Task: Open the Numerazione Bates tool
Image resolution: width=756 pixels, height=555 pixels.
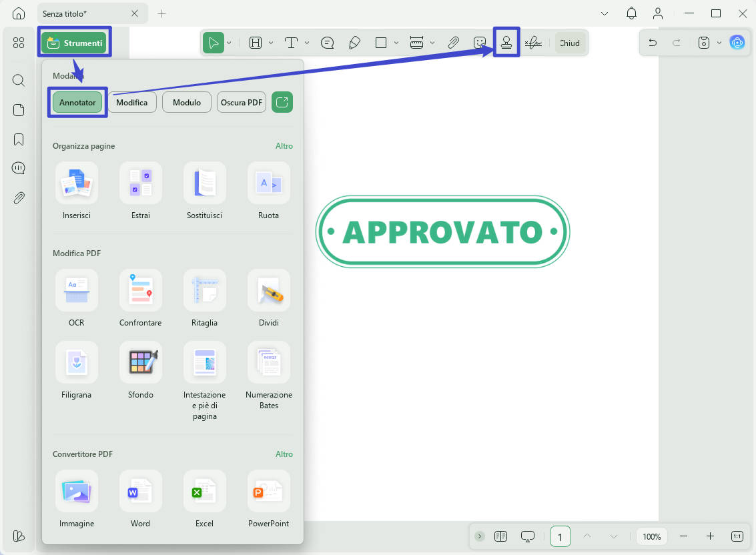Action: (x=268, y=376)
